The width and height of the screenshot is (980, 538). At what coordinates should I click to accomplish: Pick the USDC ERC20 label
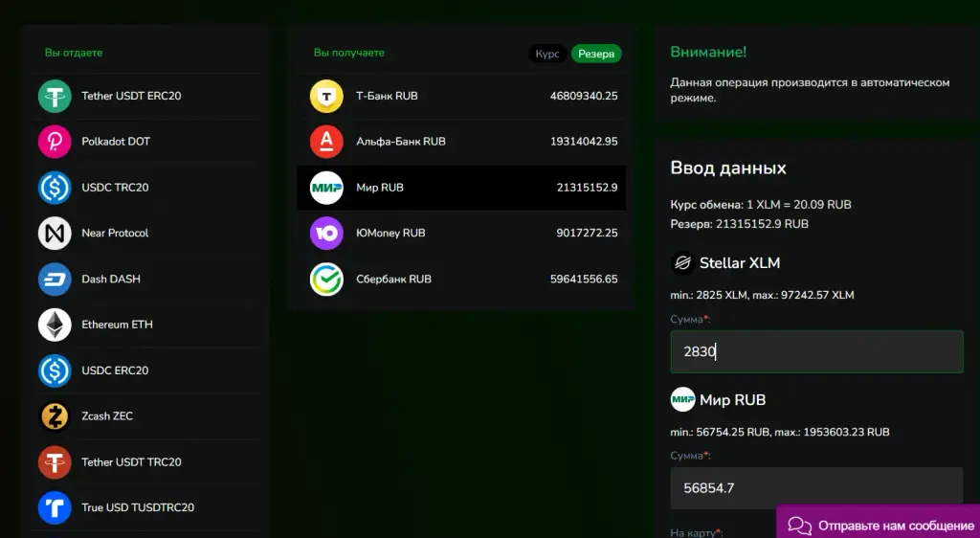coord(115,370)
